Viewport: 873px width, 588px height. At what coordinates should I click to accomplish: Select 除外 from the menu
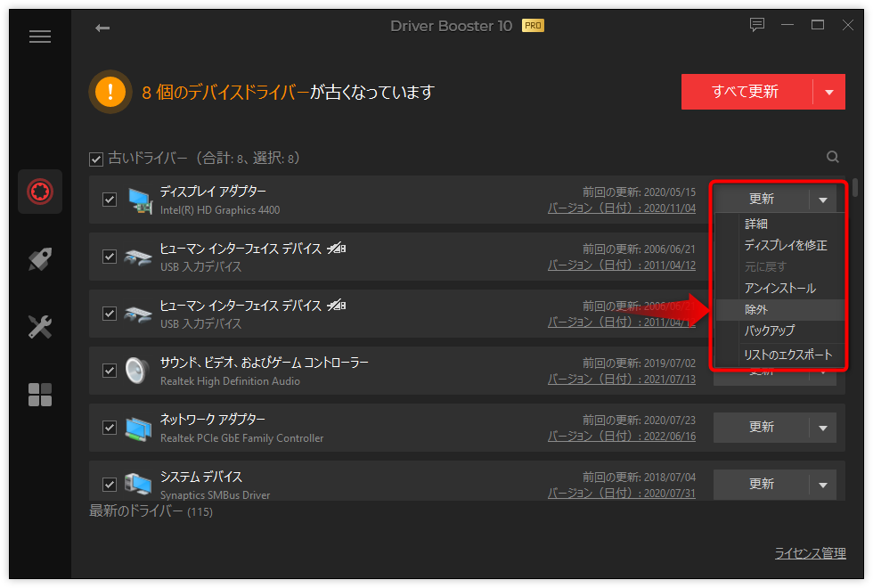point(780,310)
